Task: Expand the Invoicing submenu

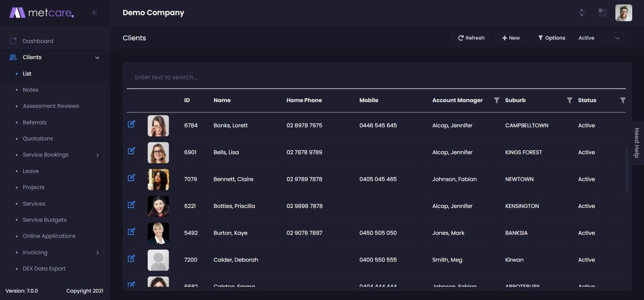Action: 97,253
